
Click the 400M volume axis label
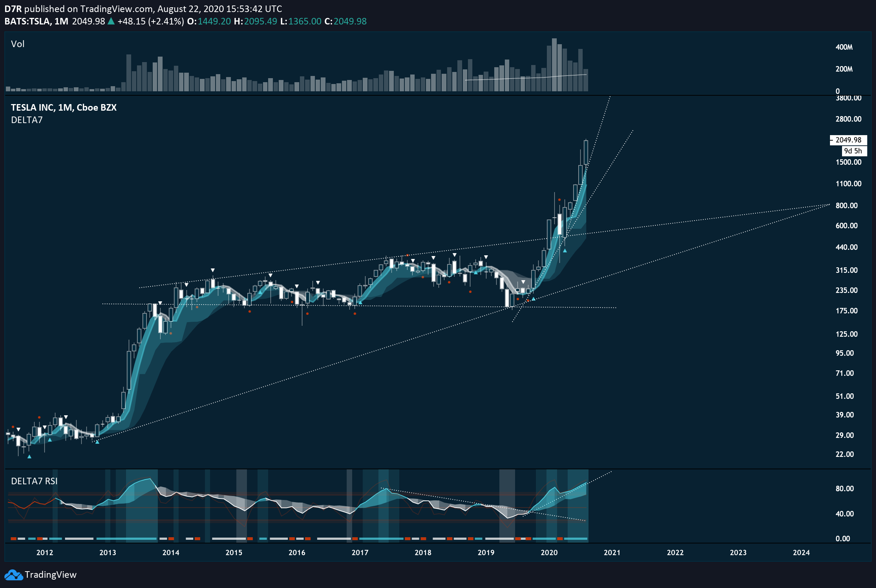coord(844,47)
